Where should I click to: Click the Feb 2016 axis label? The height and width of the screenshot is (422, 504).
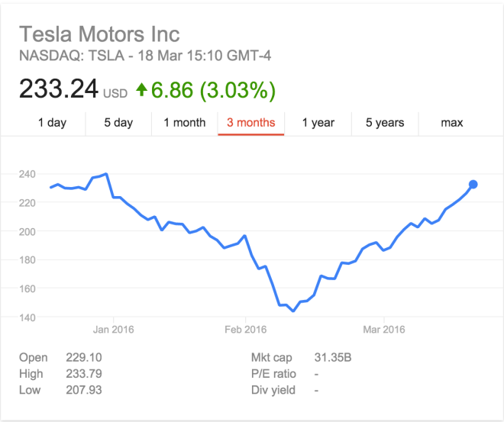[x=245, y=330]
